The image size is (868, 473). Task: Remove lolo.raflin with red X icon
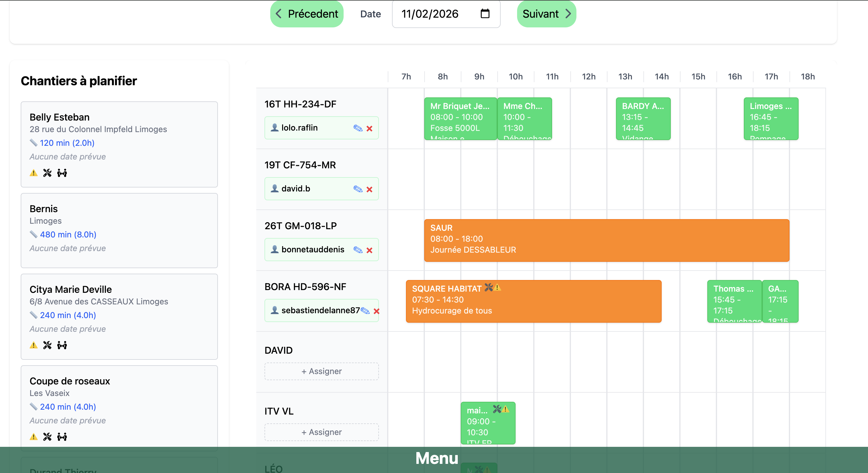click(x=369, y=128)
